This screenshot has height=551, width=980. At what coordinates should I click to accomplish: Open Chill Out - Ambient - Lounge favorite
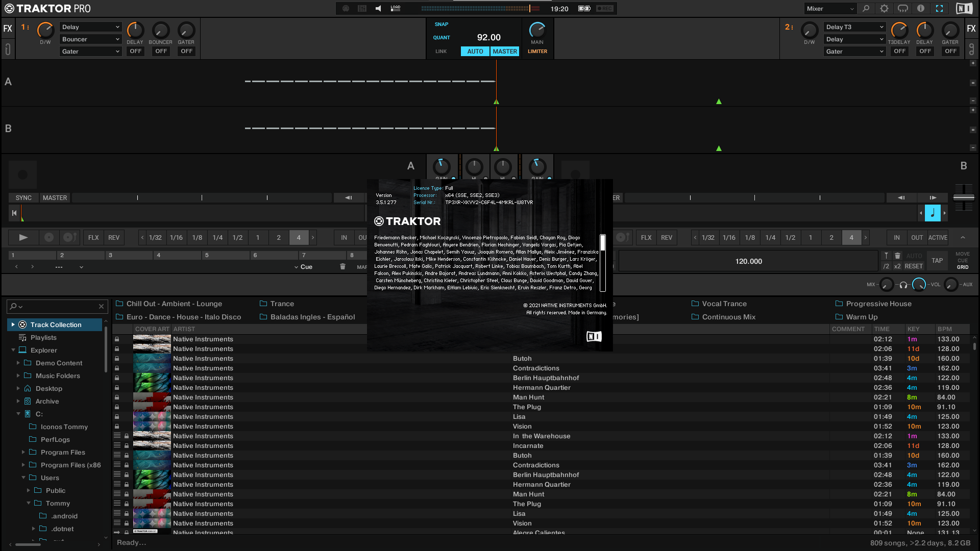tap(169, 304)
